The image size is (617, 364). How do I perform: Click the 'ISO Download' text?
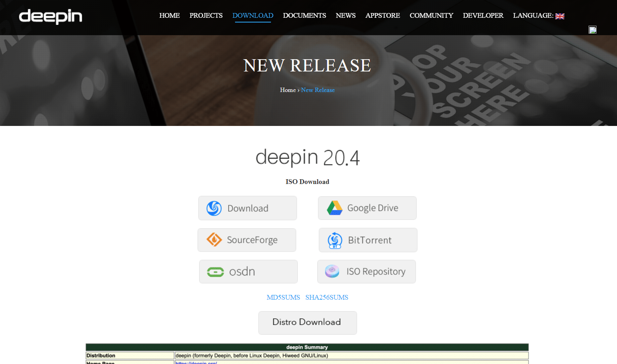(x=307, y=182)
